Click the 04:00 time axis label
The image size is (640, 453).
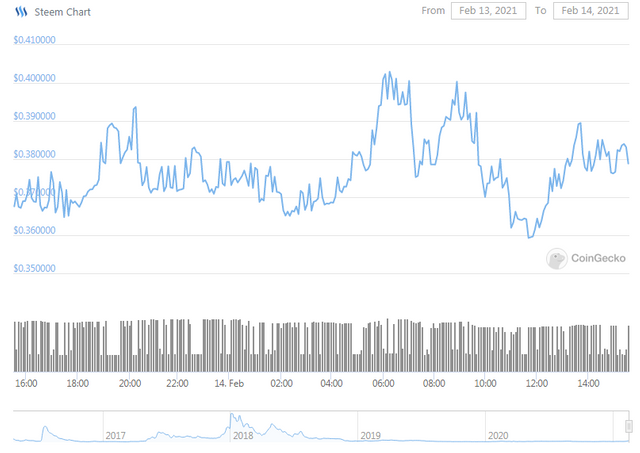click(x=331, y=384)
